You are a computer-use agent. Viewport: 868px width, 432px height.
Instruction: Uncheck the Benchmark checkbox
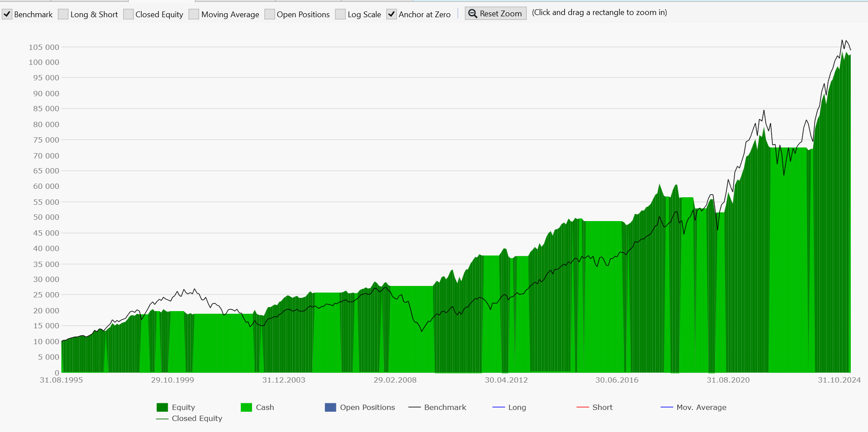(x=7, y=14)
